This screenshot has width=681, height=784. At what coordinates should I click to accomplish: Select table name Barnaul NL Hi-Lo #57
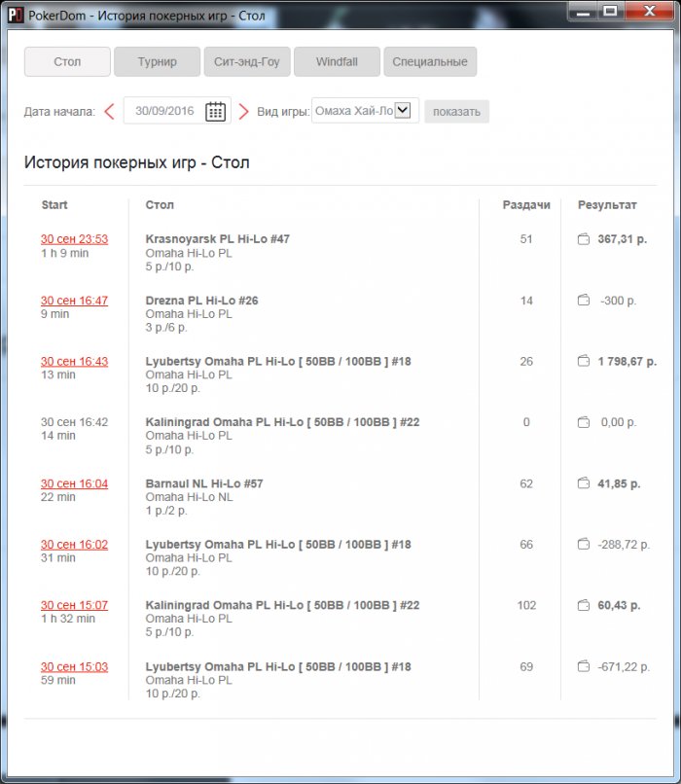[204, 483]
